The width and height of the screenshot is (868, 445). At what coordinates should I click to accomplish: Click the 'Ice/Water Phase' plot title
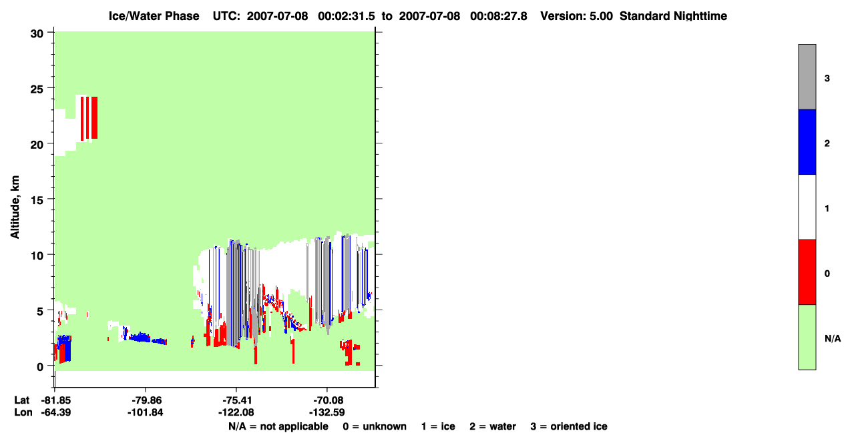tap(154, 15)
